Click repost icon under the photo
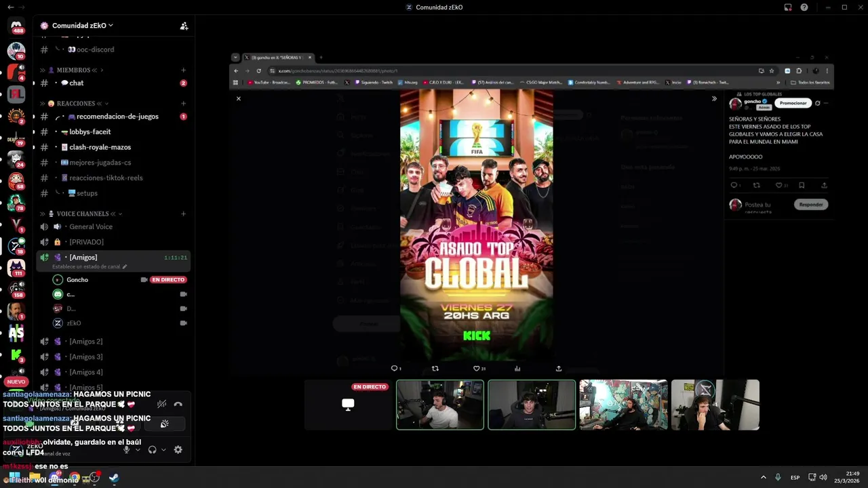This screenshot has height=488, width=868. [435, 369]
